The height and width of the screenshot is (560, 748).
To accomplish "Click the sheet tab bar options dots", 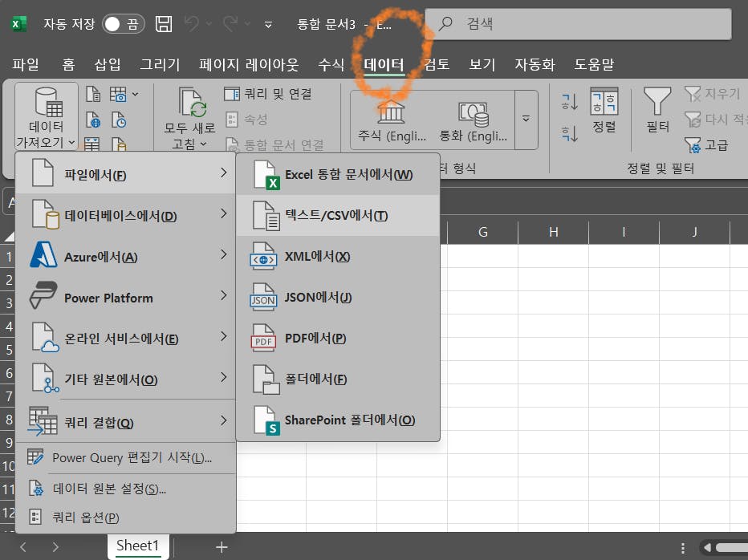I will coord(683,547).
